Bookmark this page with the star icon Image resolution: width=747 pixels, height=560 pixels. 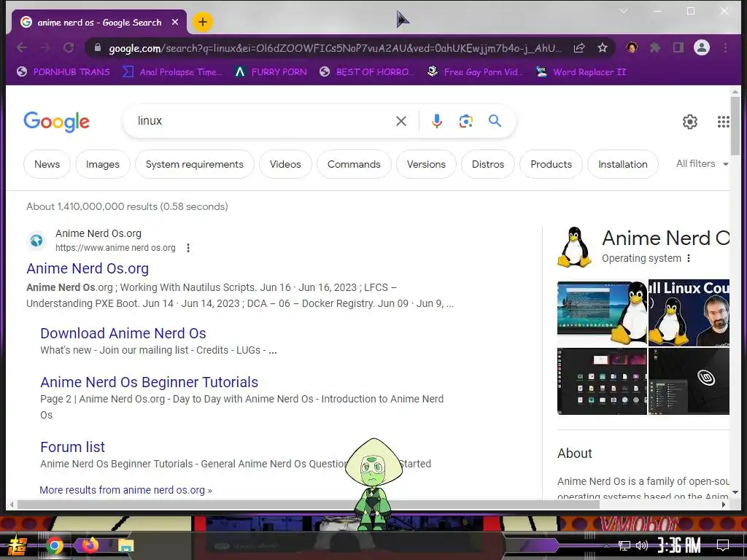pyautogui.click(x=602, y=47)
